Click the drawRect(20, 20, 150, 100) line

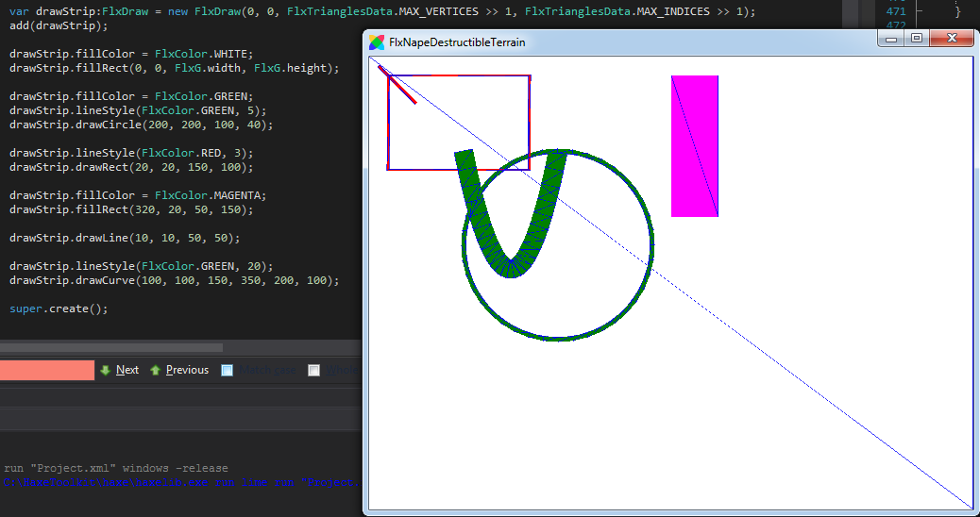(x=131, y=167)
